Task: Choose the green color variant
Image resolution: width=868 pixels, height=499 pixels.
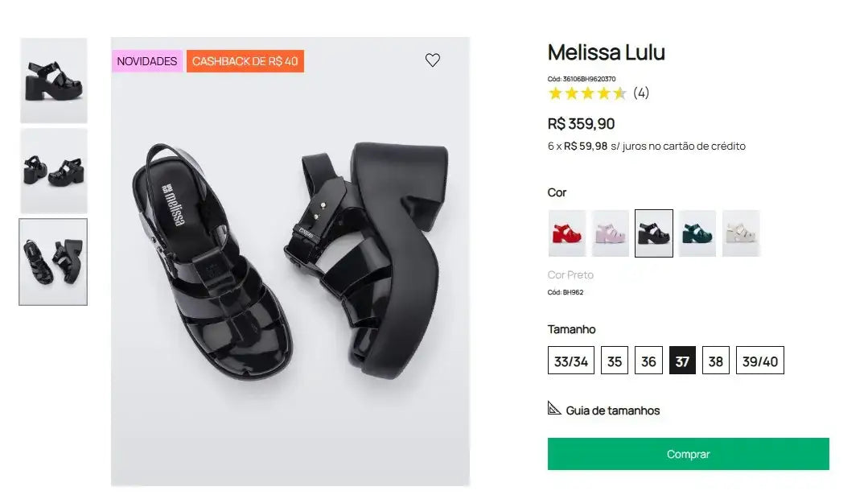Action: coord(697,233)
